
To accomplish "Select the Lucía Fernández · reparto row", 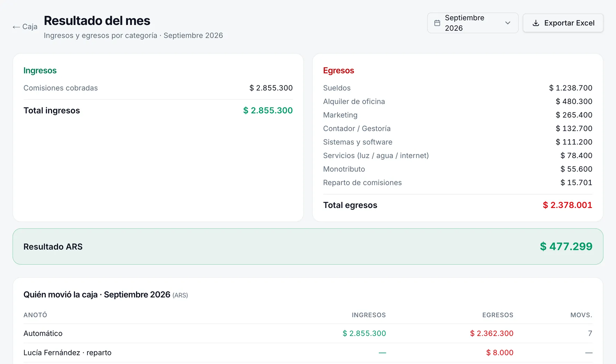I will 308,353.
